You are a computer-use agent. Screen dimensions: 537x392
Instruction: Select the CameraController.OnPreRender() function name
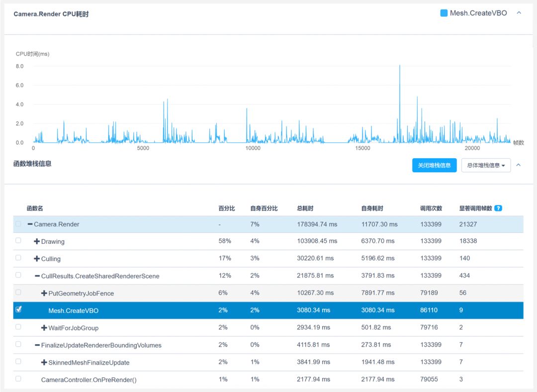click(x=89, y=380)
